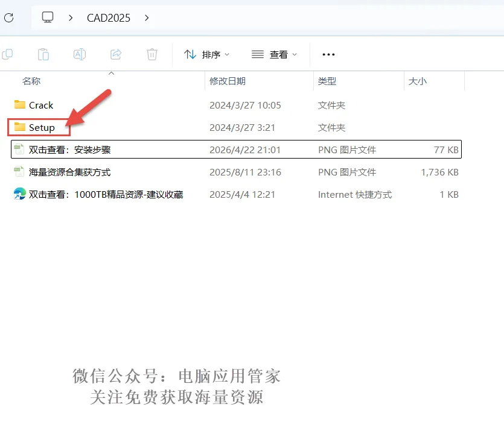This screenshot has width=504, height=448.
Task: Sort by the 大小 column header
Action: click(x=417, y=81)
